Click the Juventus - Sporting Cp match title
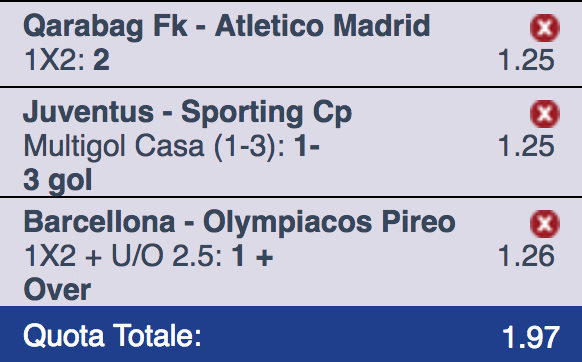582x362 pixels. coord(187,112)
